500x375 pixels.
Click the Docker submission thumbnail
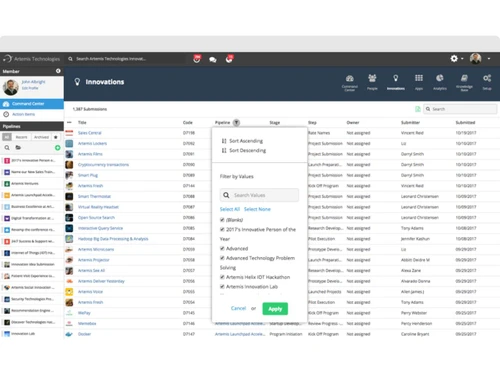(69, 334)
